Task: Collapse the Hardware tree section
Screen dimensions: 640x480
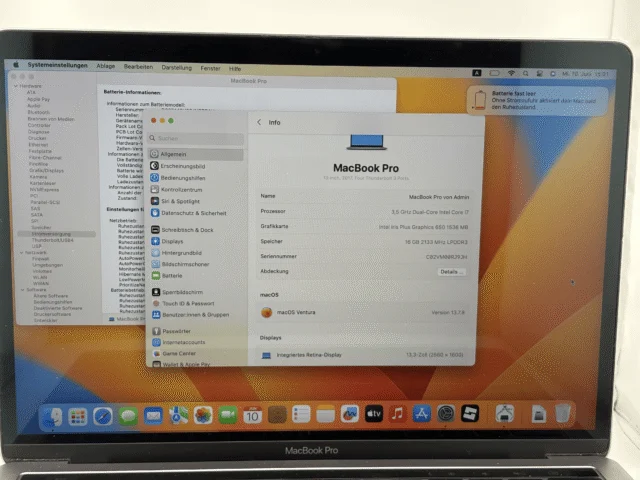Action: click(16, 86)
